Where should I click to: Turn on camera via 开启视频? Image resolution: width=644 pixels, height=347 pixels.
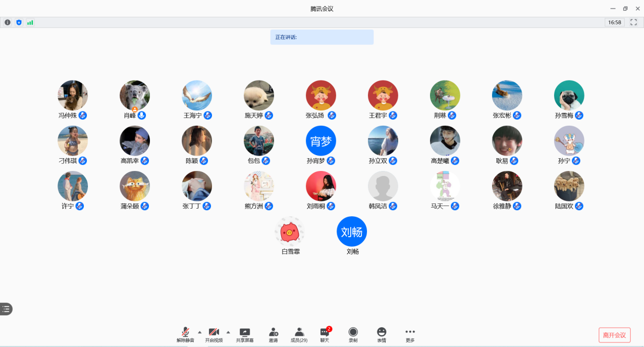[x=213, y=332]
